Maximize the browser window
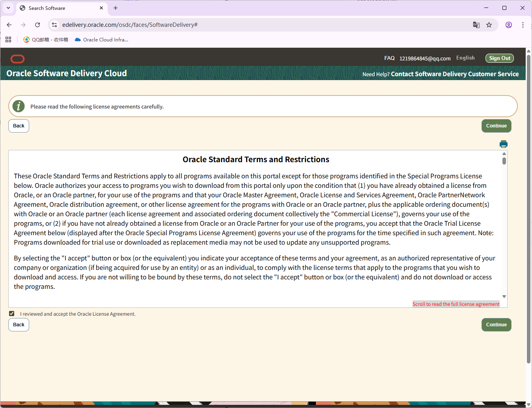Viewport: 532px width, 408px height. 504,8
